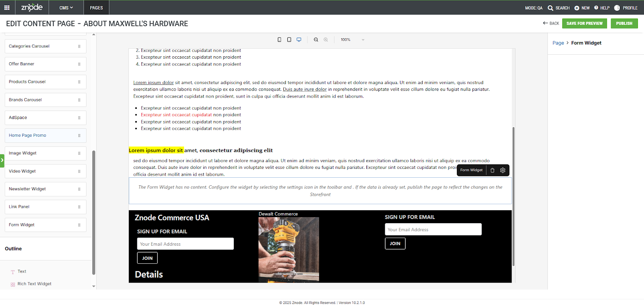644x308 pixels.
Task: Click the Form Widget breadcrumb
Action: pos(586,43)
